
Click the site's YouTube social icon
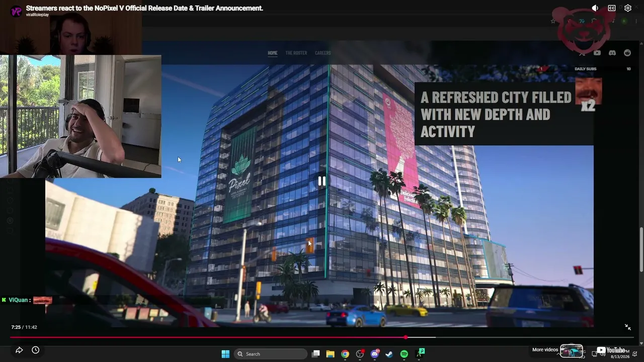(x=597, y=53)
